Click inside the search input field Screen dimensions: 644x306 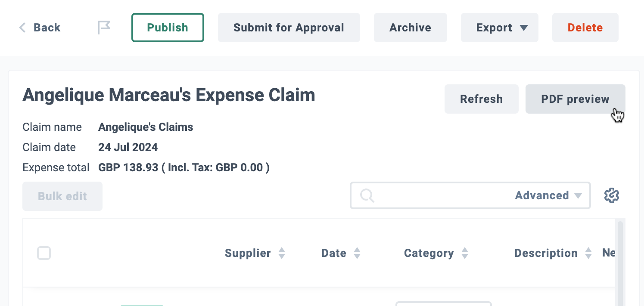click(x=444, y=195)
